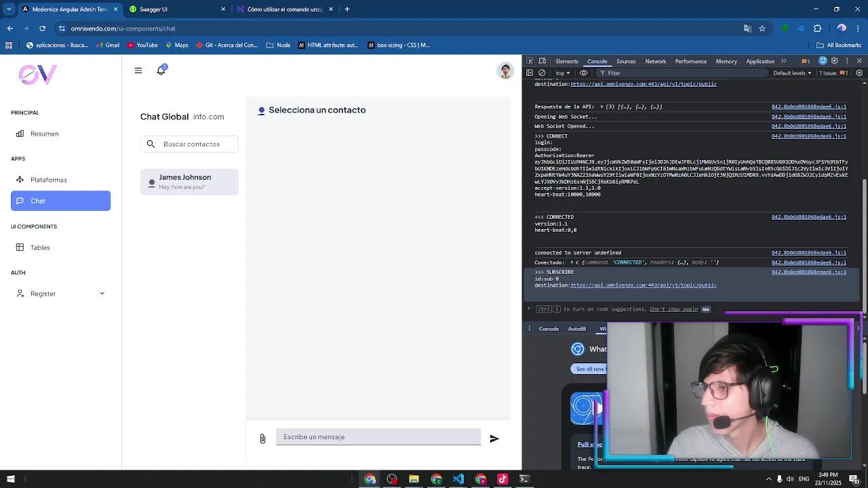The width and height of the screenshot is (868, 488).
Task: Click the translate page icon
Action: [747, 28]
